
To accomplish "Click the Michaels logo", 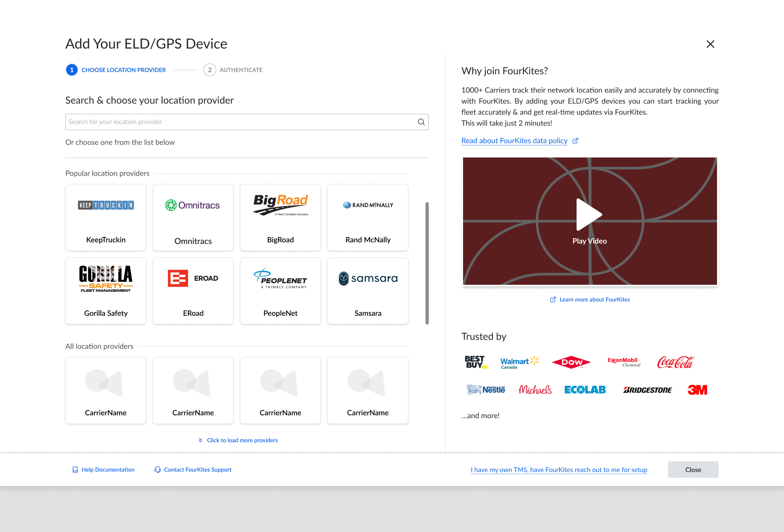I will click(535, 390).
